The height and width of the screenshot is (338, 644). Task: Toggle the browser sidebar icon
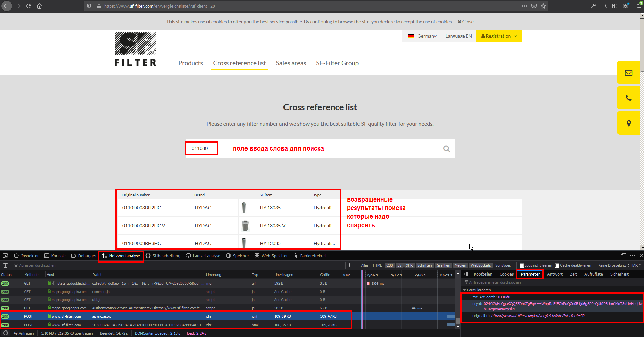615,6
